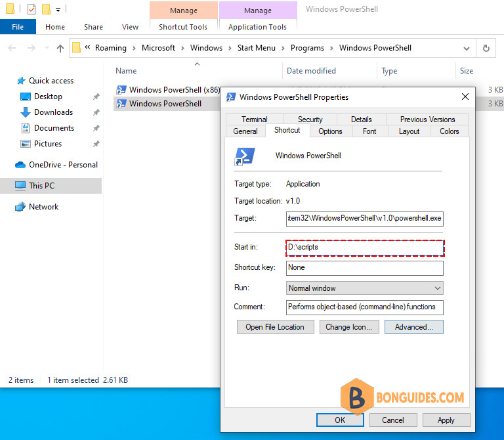504x440 pixels.
Task: Click the pin icon next to Desktop
Action: click(x=96, y=97)
